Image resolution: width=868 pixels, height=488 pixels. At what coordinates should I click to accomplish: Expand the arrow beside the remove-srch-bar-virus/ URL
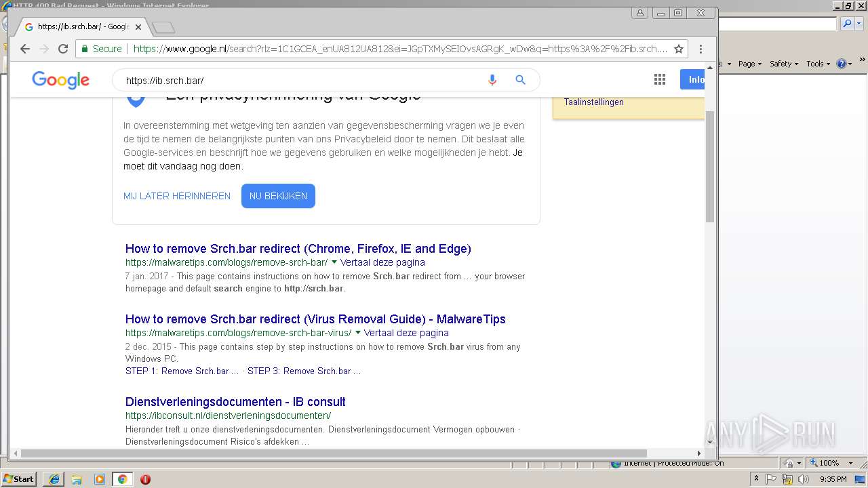[357, 333]
